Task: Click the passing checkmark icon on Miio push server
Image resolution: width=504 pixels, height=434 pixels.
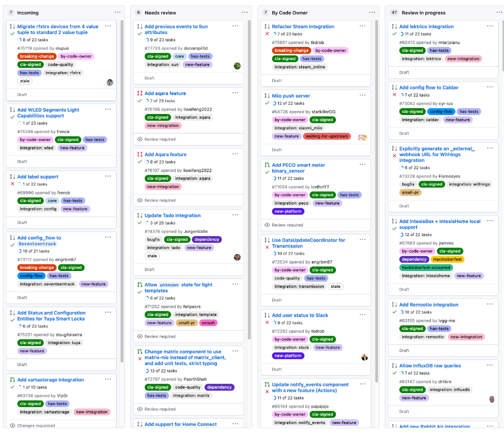Action: [267, 103]
